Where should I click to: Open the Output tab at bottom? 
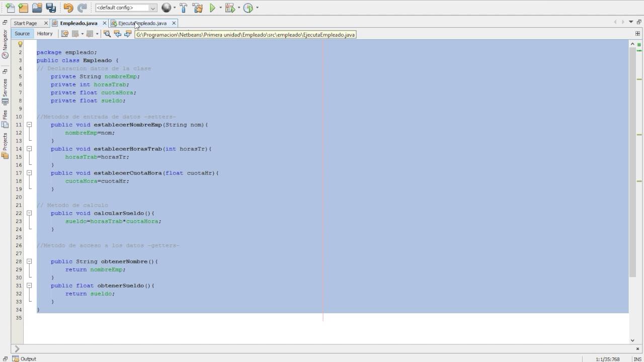tap(24, 358)
